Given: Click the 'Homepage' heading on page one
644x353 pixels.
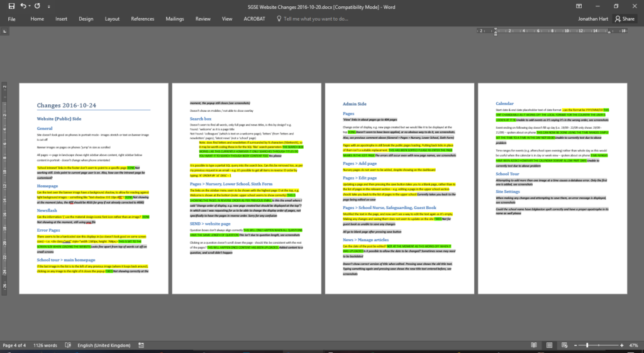Looking at the screenshot, I should [47, 186].
